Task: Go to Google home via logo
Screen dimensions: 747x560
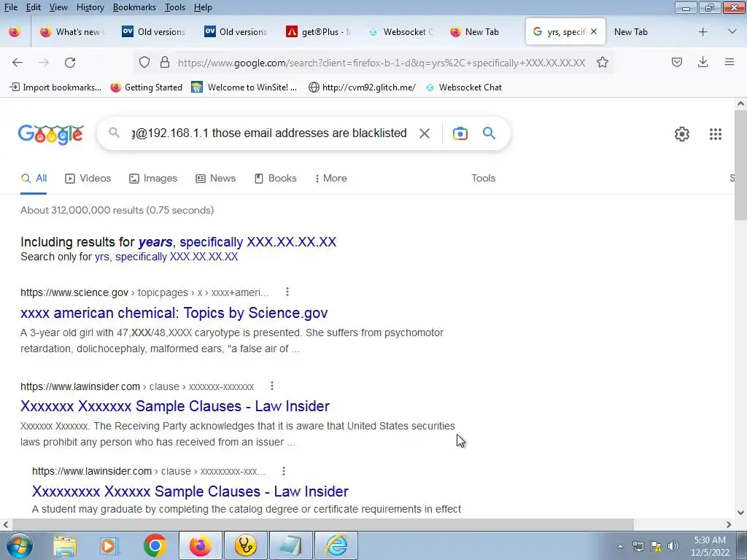Action: pyautogui.click(x=51, y=135)
